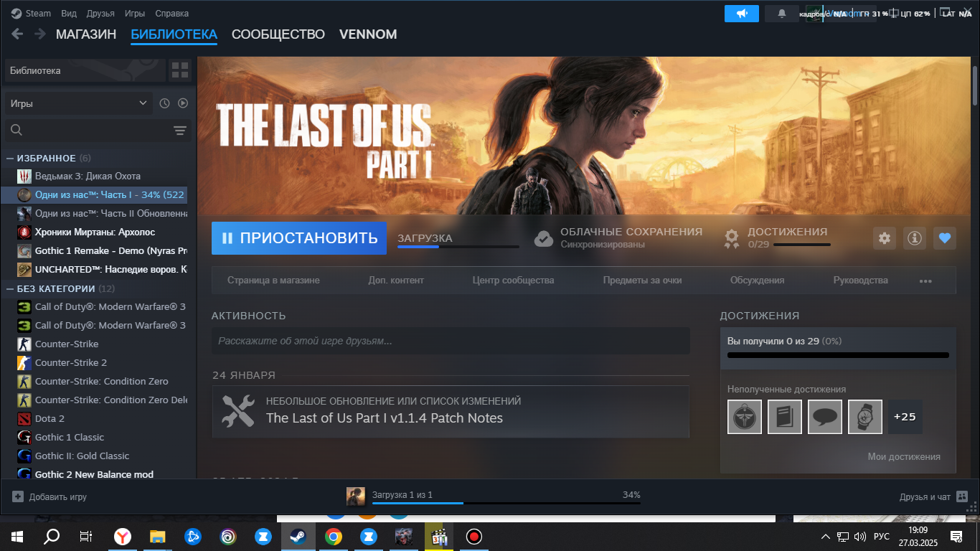Open Мои достижения link
Image resolution: width=980 pixels, height=551 pixels.
(904, 456)
